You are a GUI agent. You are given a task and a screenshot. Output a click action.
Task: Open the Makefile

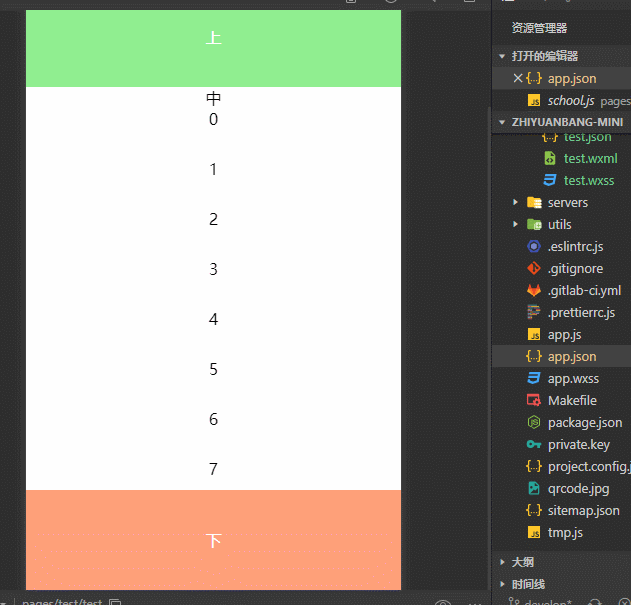[572, 400]
